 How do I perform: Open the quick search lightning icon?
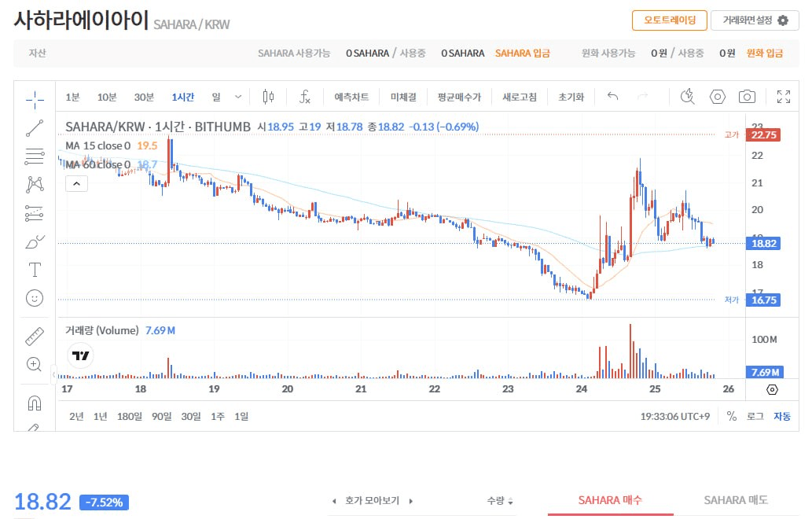click(x=688, y=97)
